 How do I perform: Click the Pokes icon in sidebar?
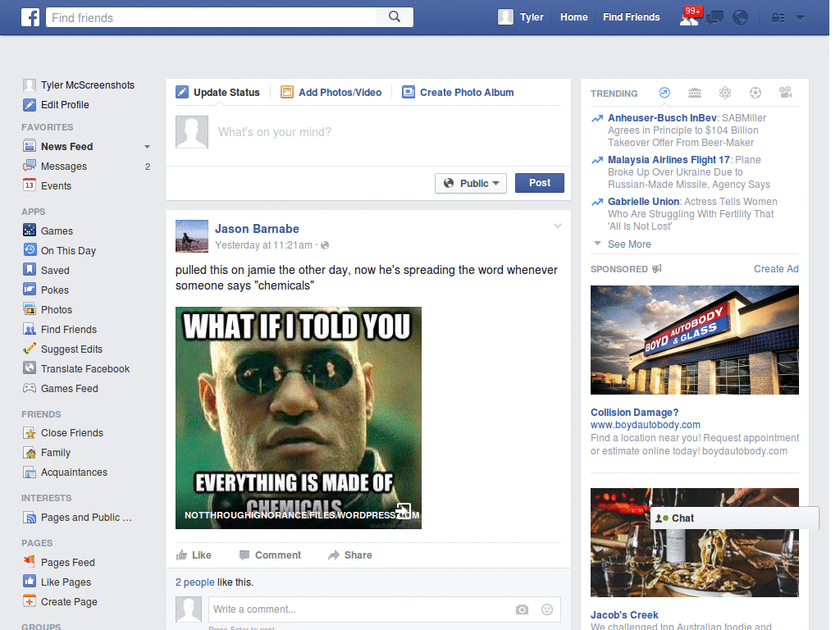click(x=30, y=290)
